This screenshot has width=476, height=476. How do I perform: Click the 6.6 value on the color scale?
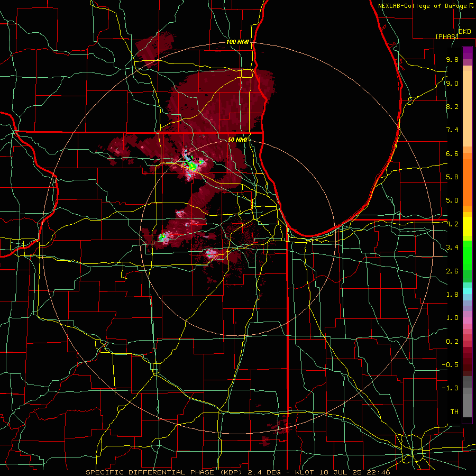point(452,153)
